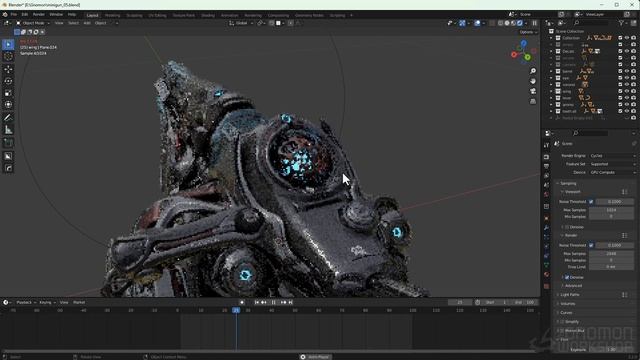Open the Feature Set dropdown

[x=613, y=164]
